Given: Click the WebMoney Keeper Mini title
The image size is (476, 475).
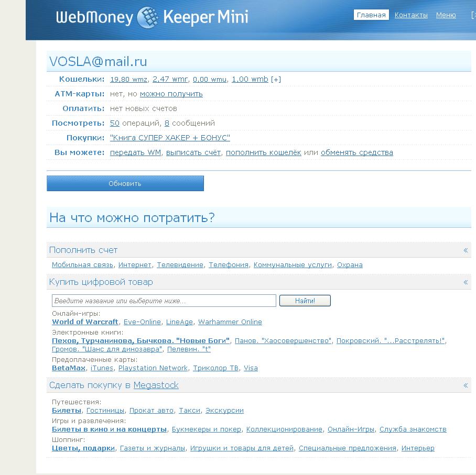Looking at the screenshot, I should tap(152, 17).
